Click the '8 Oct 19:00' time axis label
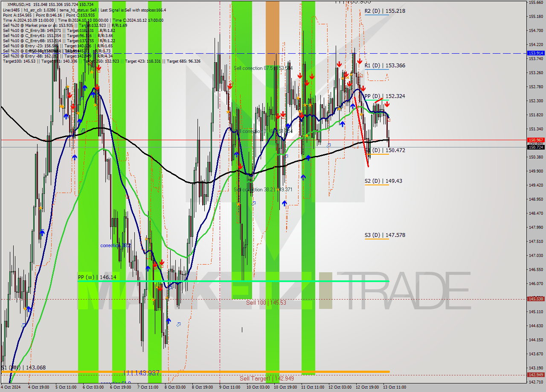This screenshot has width=546, height=392. click(x=203, y=388)
